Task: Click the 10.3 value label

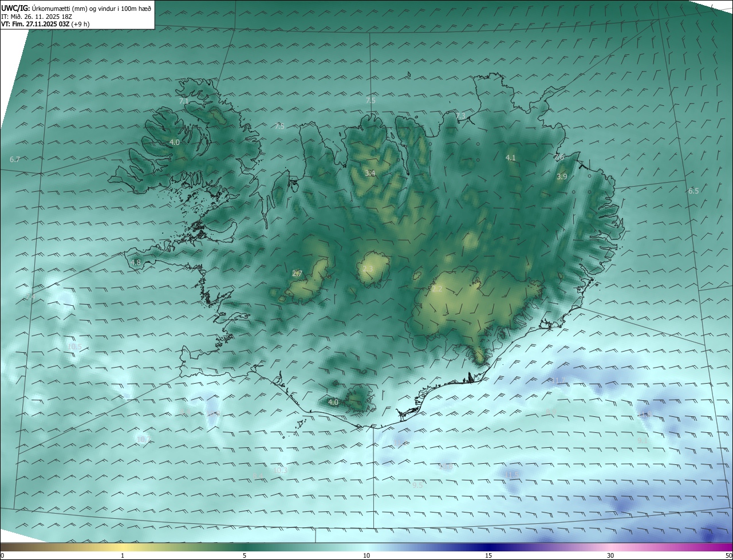Action: coord(280,470)
